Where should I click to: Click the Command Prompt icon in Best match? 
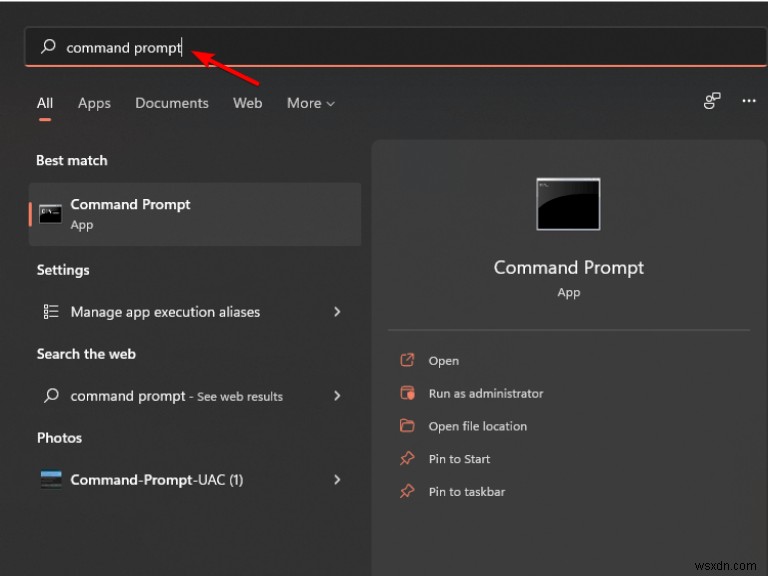pyautogui.click(x=50, y=214)
